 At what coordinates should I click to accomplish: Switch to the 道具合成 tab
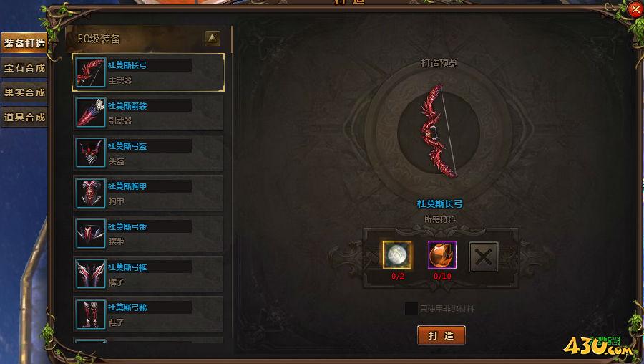(x=24, y=118)
